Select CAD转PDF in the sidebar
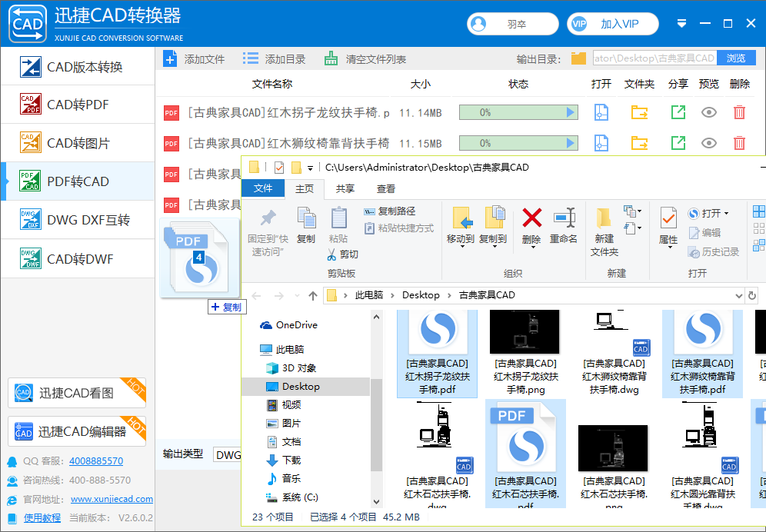This screenshot has width=766, height=532. (78, 105)
